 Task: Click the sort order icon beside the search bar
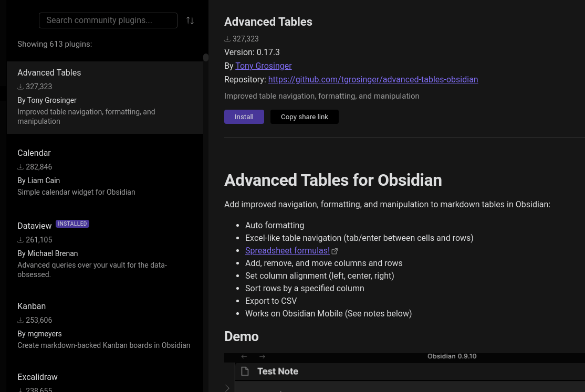pyautogui.click(x=190, y=20)
